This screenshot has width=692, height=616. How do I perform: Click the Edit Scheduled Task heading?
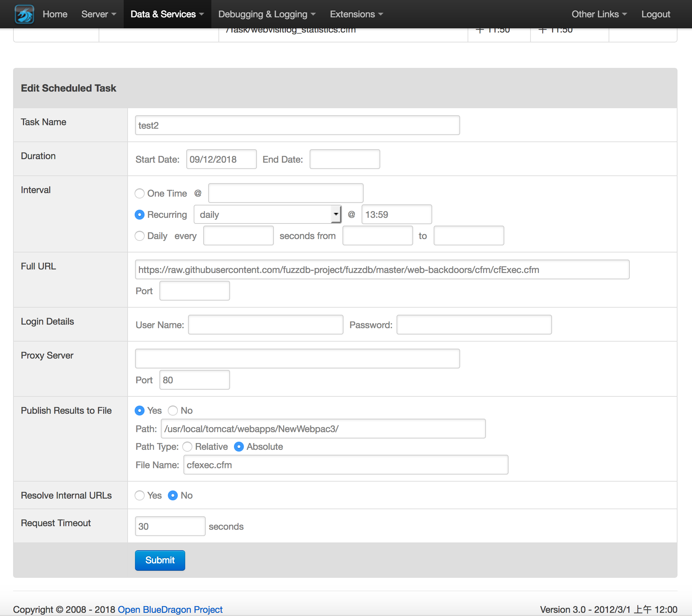coord(68,88)
